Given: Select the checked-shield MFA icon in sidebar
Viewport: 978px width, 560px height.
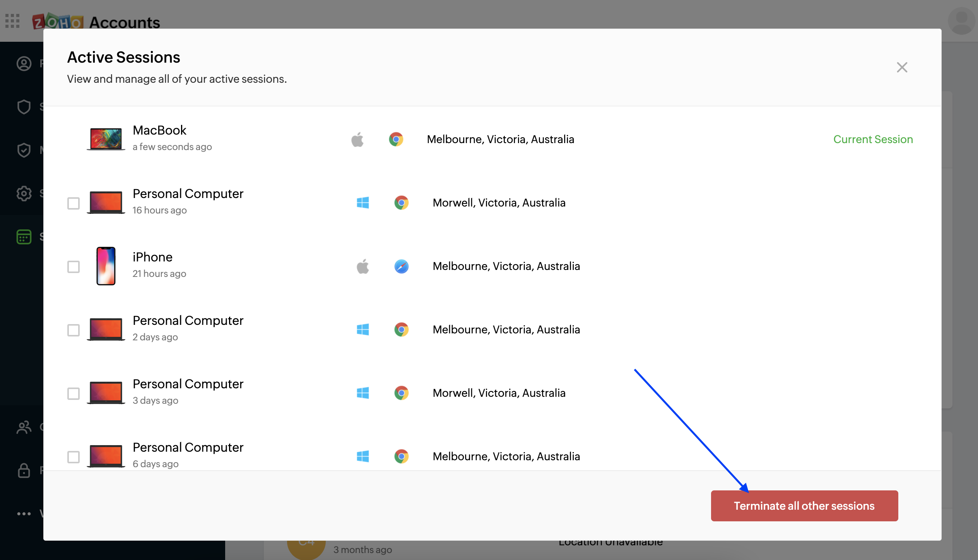Looking at the screenshot, I should (24, 150).
